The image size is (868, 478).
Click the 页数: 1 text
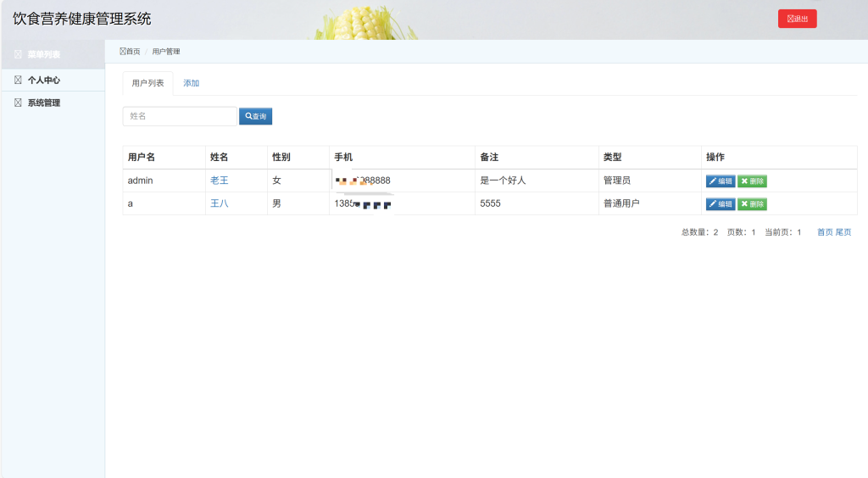pyautogui.click(x=741, y=232)
